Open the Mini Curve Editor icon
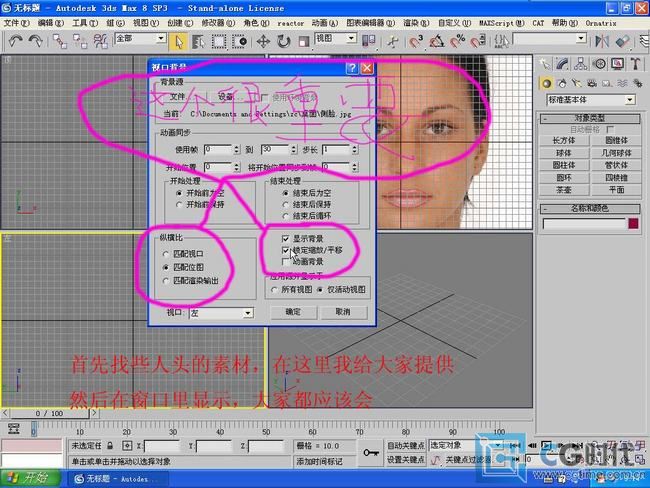Viewport: 650px width, 488px height. coord(14,428)
